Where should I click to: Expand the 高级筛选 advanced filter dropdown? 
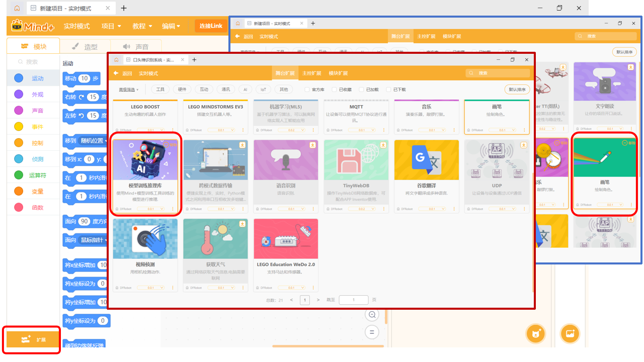(129, 89)
